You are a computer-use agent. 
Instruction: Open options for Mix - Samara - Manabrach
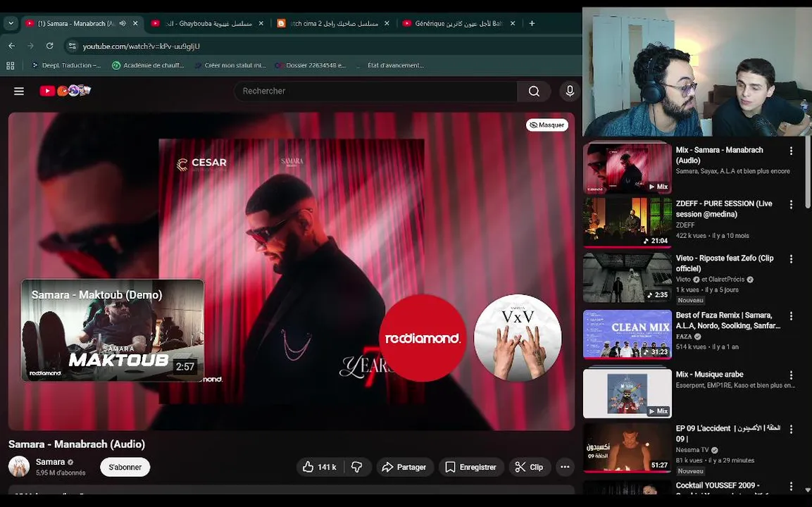click(791, 151)
